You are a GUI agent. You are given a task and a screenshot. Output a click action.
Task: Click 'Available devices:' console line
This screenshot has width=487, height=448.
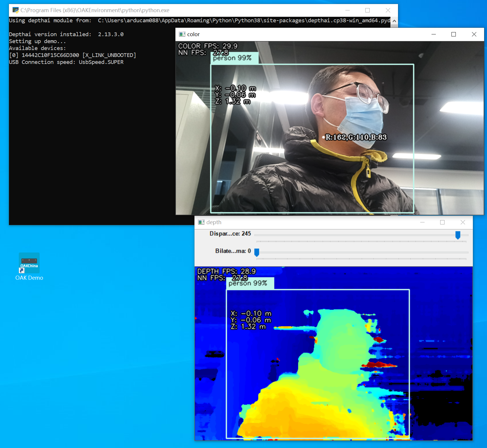[38, 48]
